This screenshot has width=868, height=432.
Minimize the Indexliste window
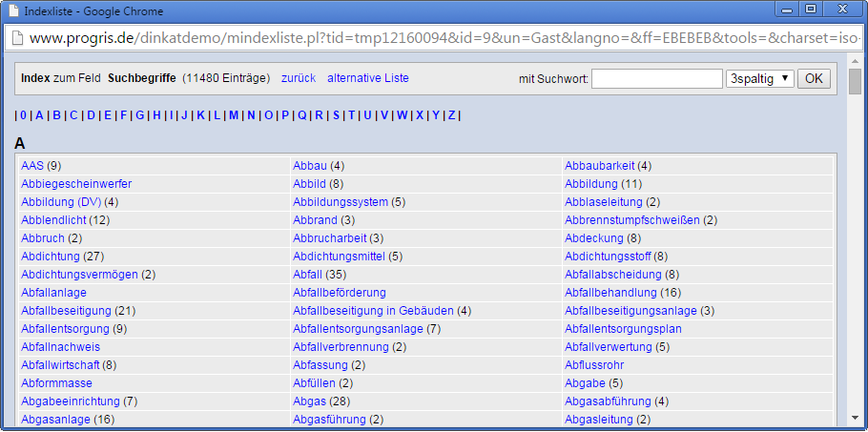tap(787, 10)
